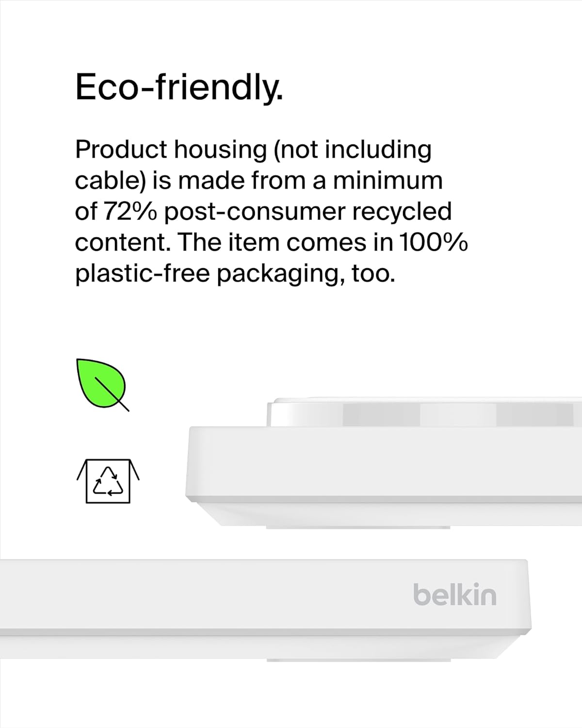Click the belkin logo on the charger

click(454, 595)
